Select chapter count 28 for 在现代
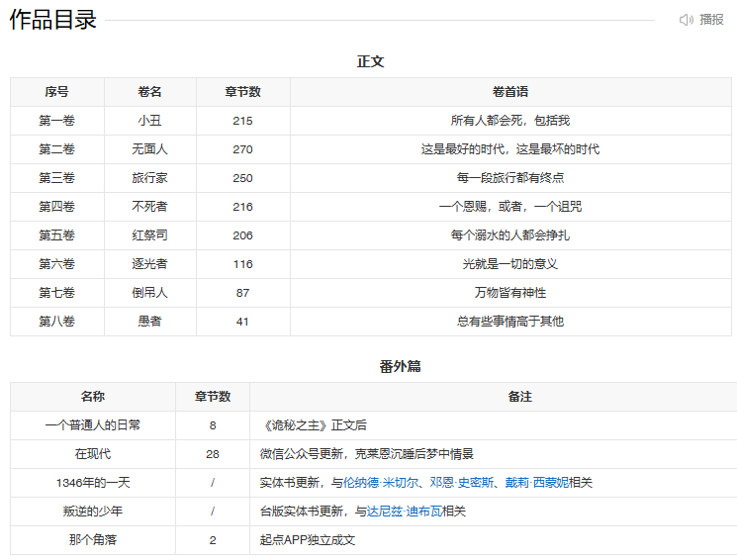This screenshot has width=737, height=560. [x=213, y=454]
